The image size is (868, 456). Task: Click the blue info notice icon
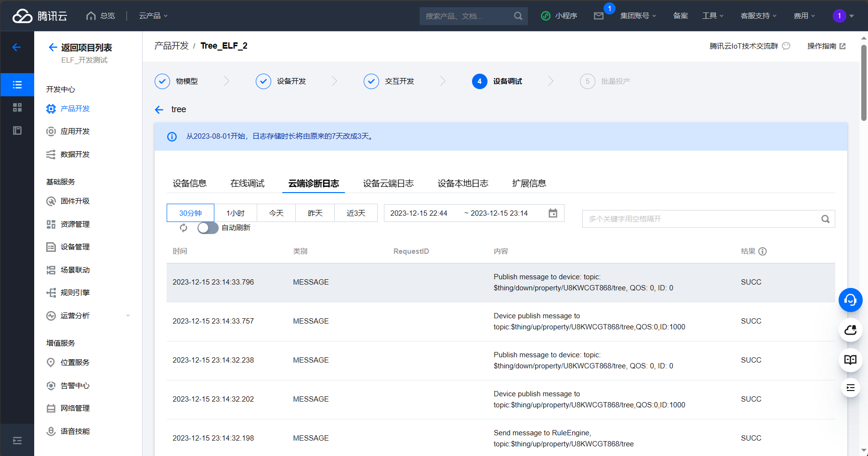(172, 137)
